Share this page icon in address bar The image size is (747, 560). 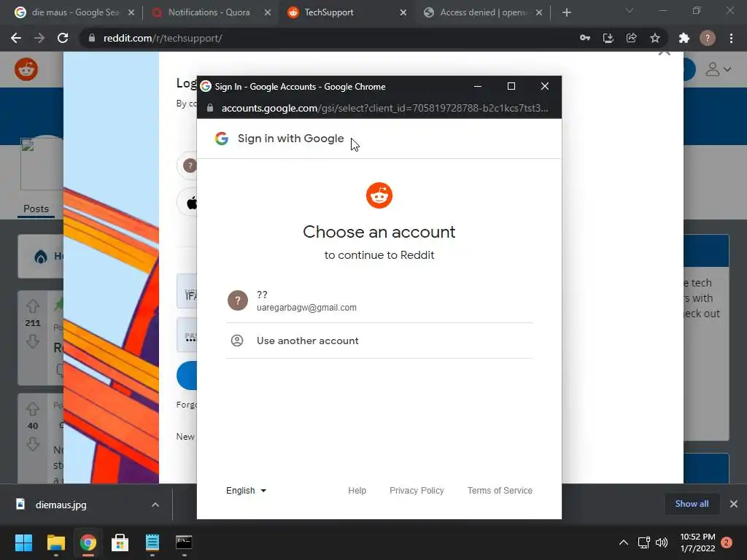[632, 38]
